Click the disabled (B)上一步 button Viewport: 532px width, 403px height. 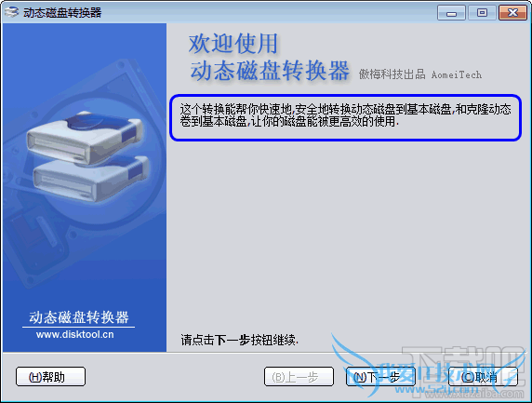pos(299,377)
